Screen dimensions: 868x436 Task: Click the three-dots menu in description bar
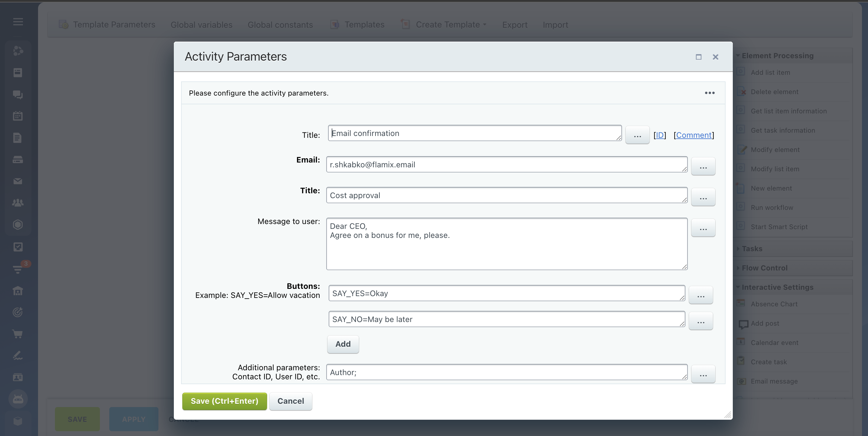(709, 93)
